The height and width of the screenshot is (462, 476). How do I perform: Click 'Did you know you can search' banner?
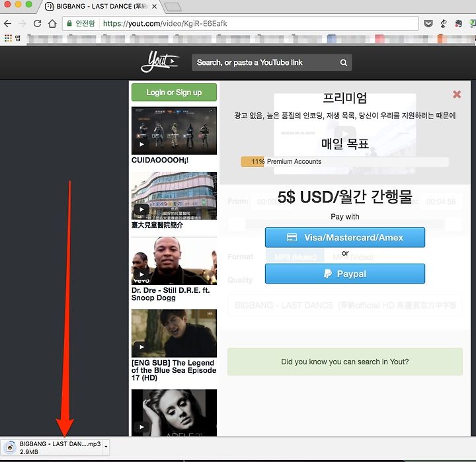(345, 362)
